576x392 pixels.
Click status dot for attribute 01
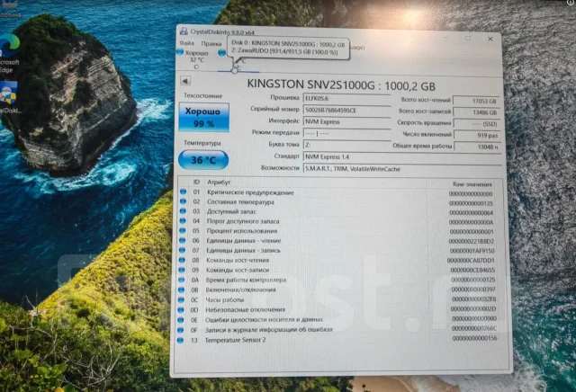point(183,192)
